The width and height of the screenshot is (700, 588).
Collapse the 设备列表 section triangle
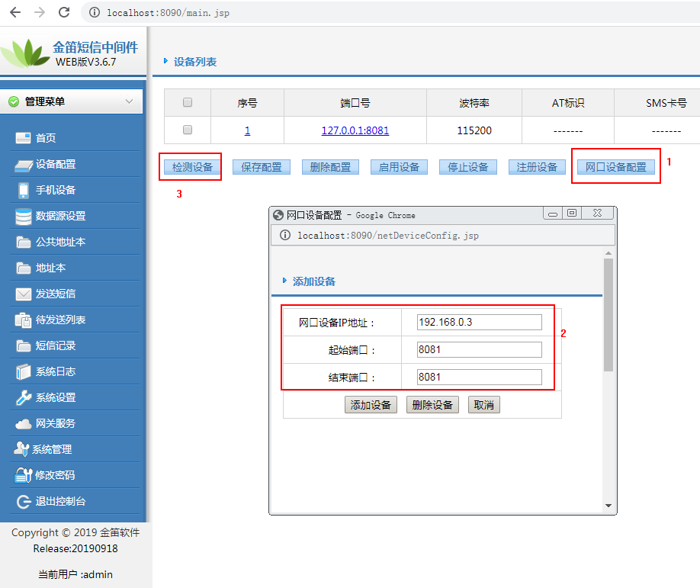point(165,61)
